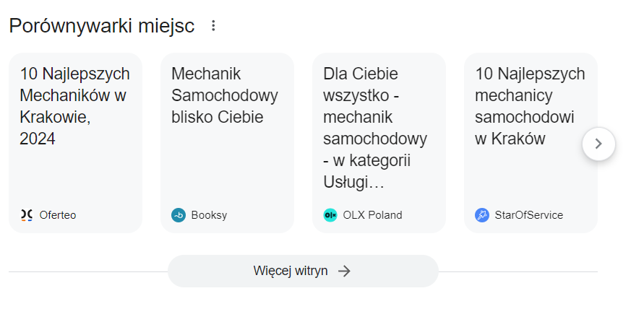The image size is (644, 322).
Task: Click the Booksy logo icon
Action: [179, 215]
